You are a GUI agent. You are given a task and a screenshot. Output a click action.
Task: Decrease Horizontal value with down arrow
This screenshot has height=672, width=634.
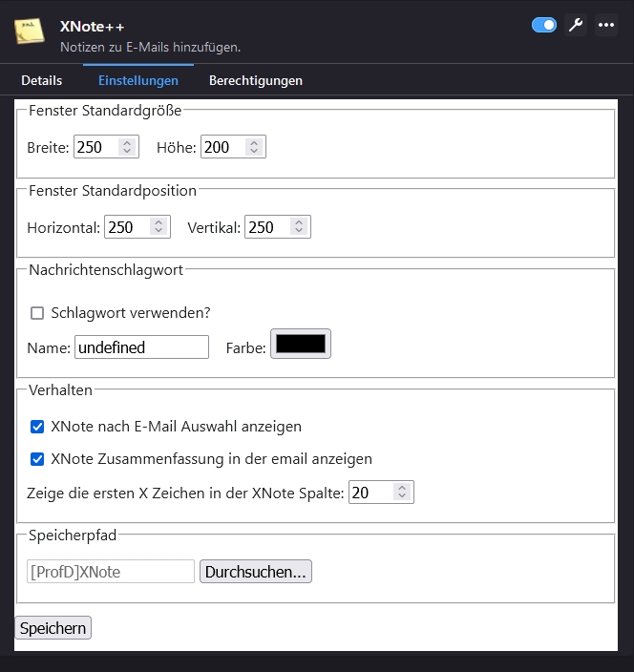tap(158, 231)
